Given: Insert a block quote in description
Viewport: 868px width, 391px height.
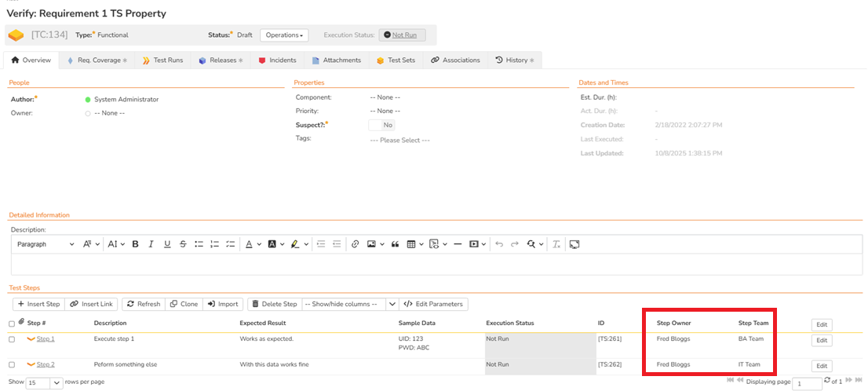Looking at the screenshot, I should coord(395,244).
